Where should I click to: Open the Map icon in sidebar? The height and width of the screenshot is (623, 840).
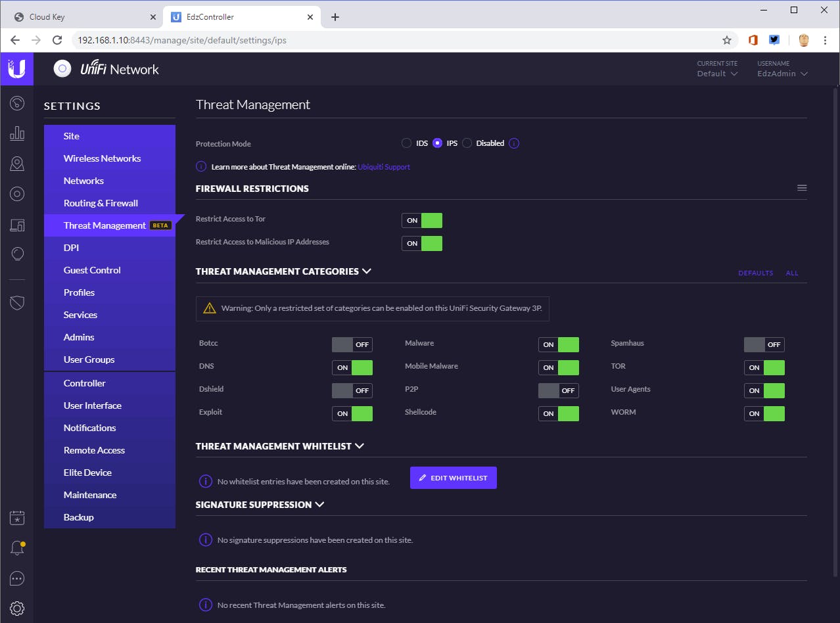[17, 164]
